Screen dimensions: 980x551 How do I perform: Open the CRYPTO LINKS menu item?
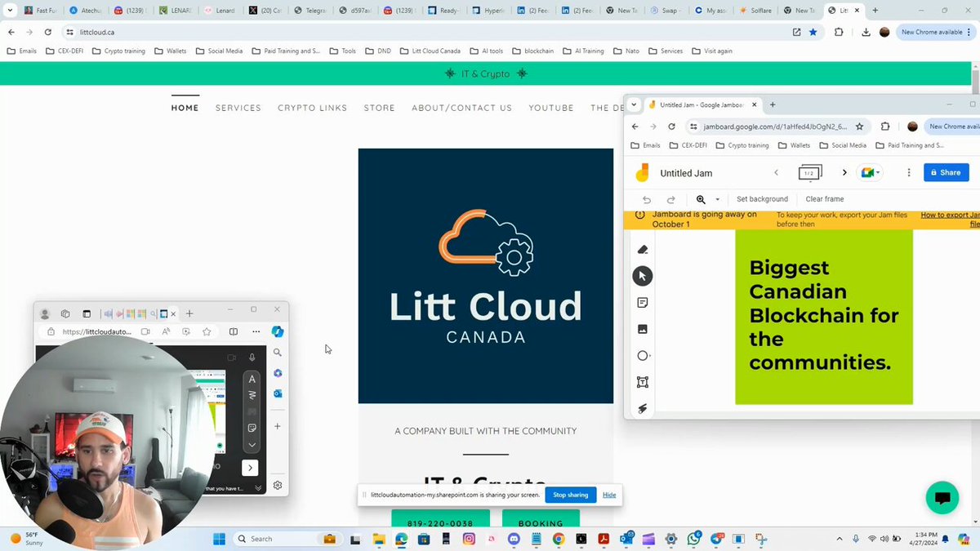pyautogui.click(x=312, y=108)
